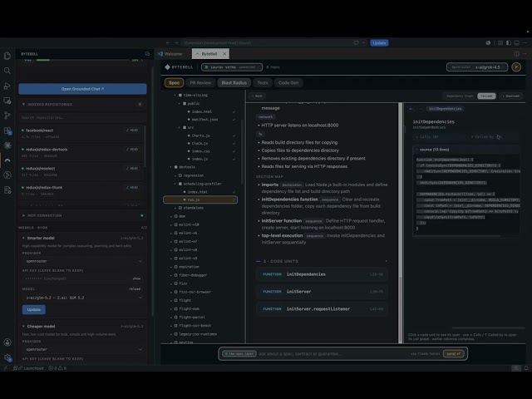Open Run and Debug view
Viewport: 532px width, 399px height.
[7, 86]
